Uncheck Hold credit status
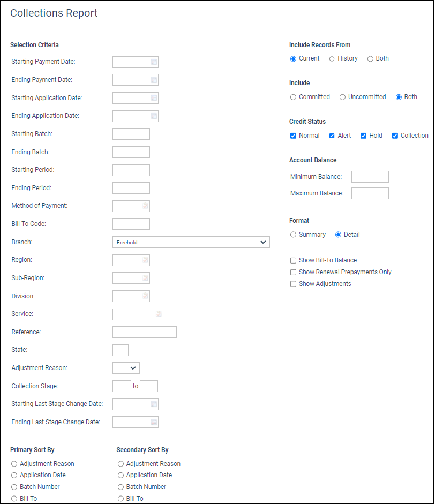435x504 pixels. (x=363, y=136)
